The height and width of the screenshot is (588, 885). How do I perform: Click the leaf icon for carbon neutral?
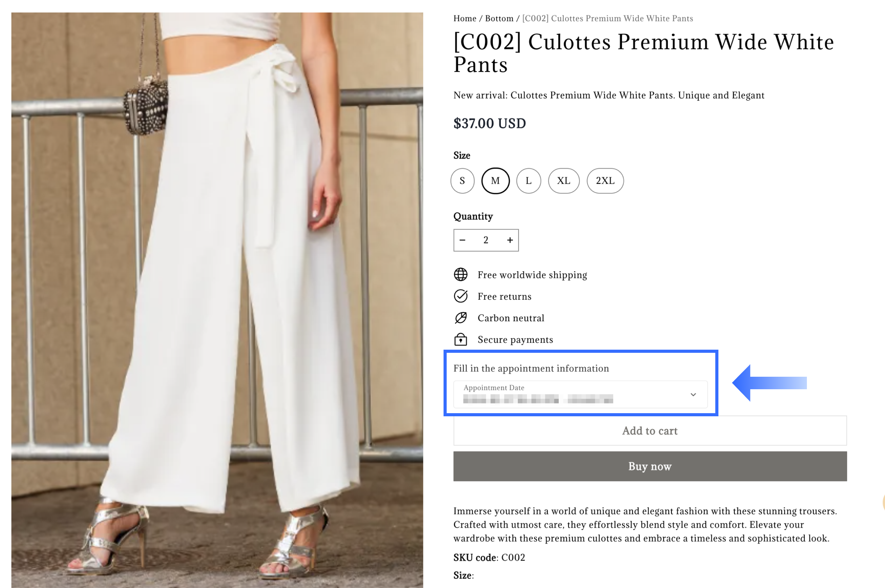[x=460, y=318]
